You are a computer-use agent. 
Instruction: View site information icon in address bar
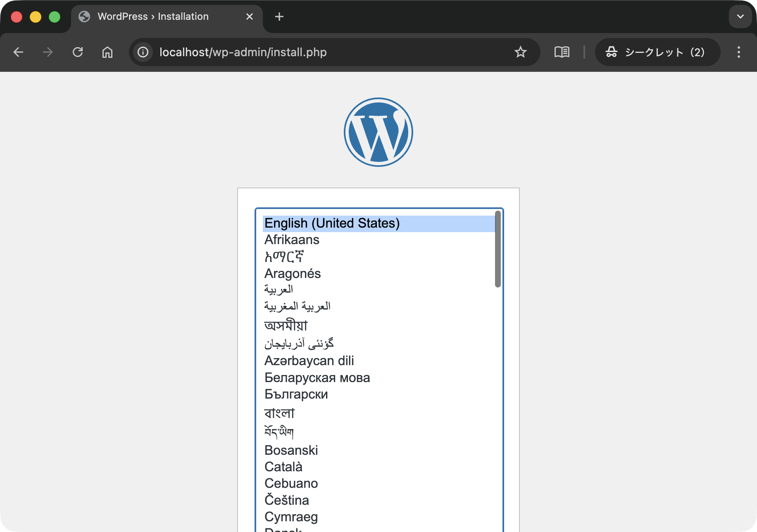tap(143, 52)
